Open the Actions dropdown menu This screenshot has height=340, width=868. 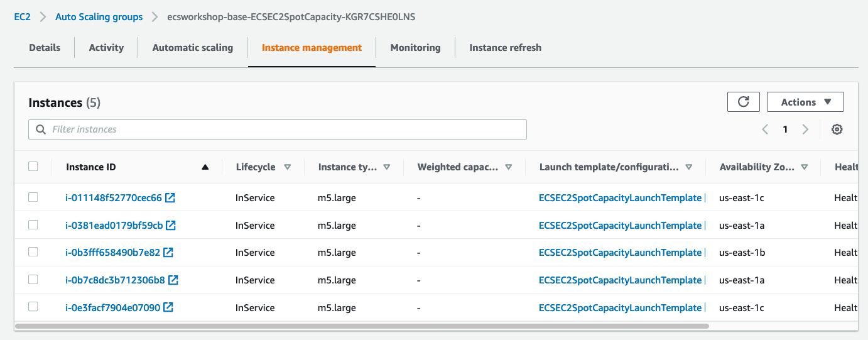click(x=805, y=102)
